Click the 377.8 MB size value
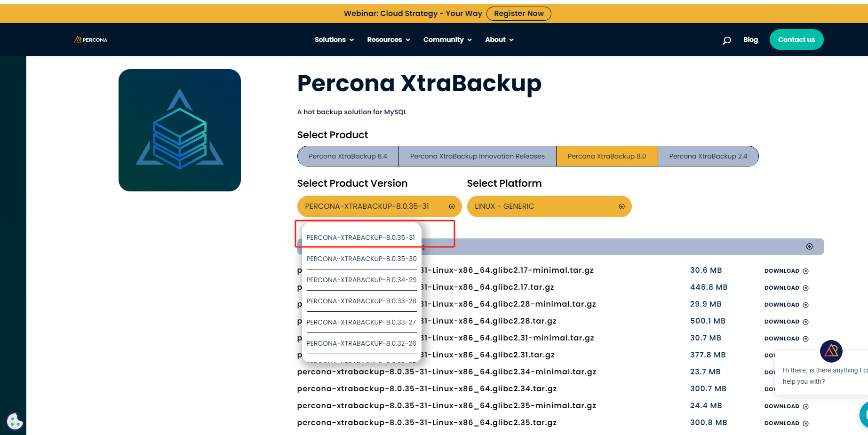This screenshot has height=435, width=868. coord(708,355)
